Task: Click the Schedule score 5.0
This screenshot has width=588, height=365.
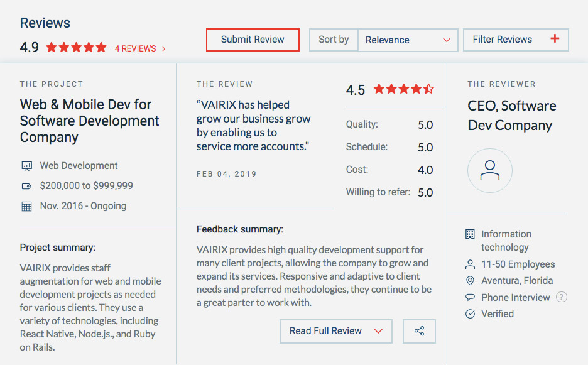Action: point(425,148)
